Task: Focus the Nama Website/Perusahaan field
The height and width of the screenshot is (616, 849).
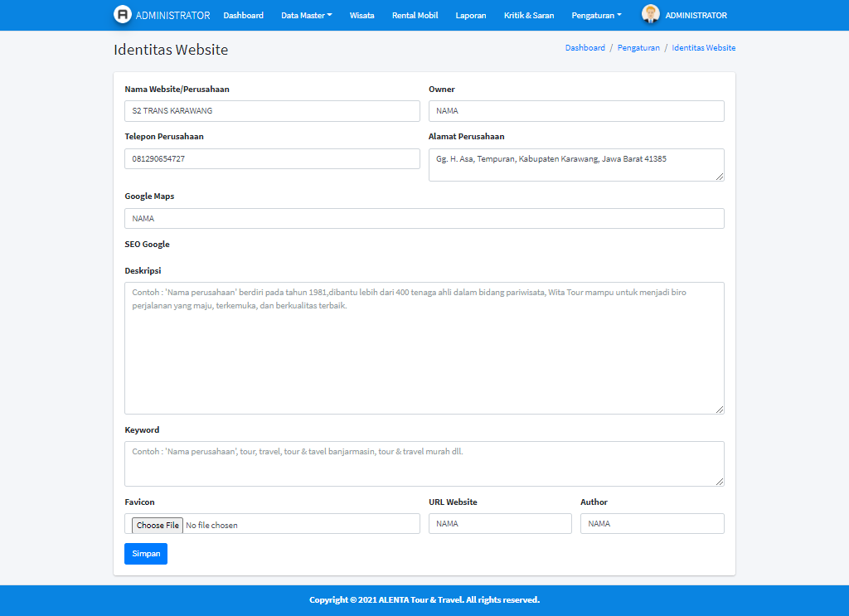Action: pyautogui.click(x=272, y=111)
